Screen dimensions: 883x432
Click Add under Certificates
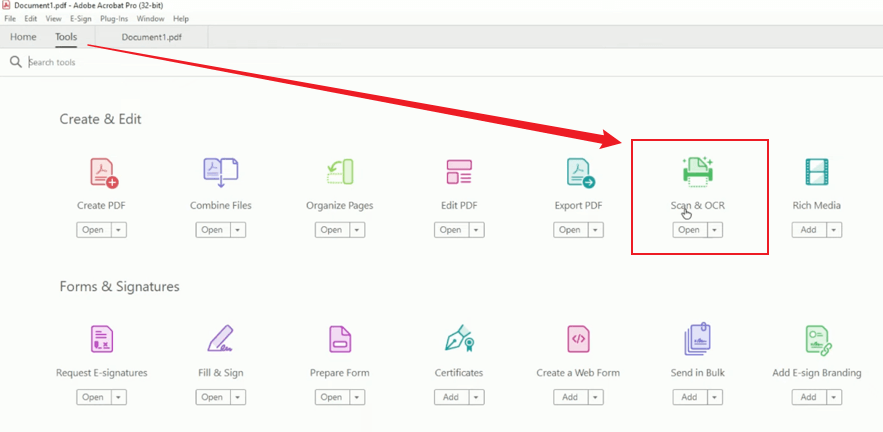(x=452, y=397)
